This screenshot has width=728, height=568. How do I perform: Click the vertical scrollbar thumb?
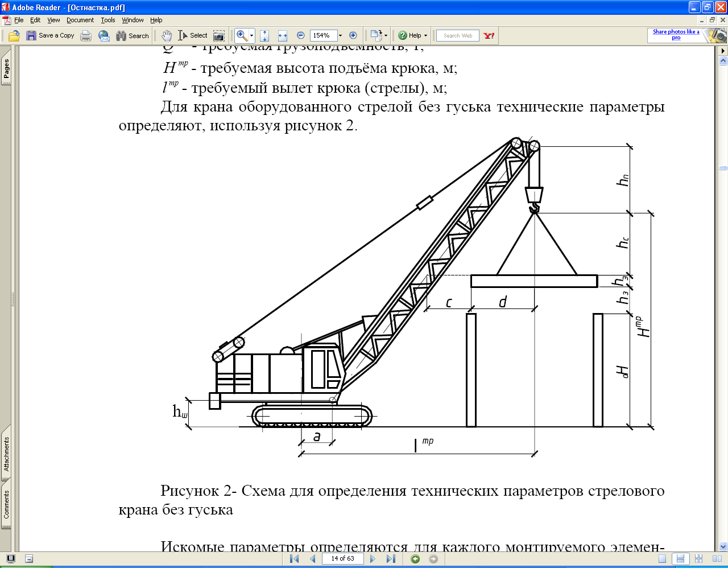[723, 168]
